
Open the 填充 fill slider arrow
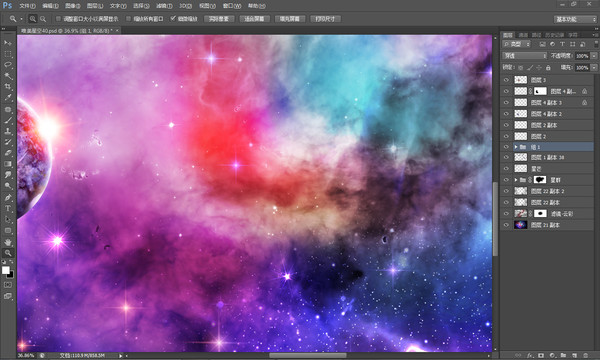594,68
